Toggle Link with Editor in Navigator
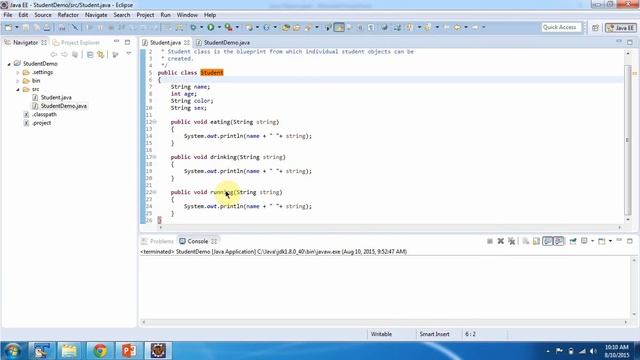The image size is (640, 360). (x=101, y=54)
